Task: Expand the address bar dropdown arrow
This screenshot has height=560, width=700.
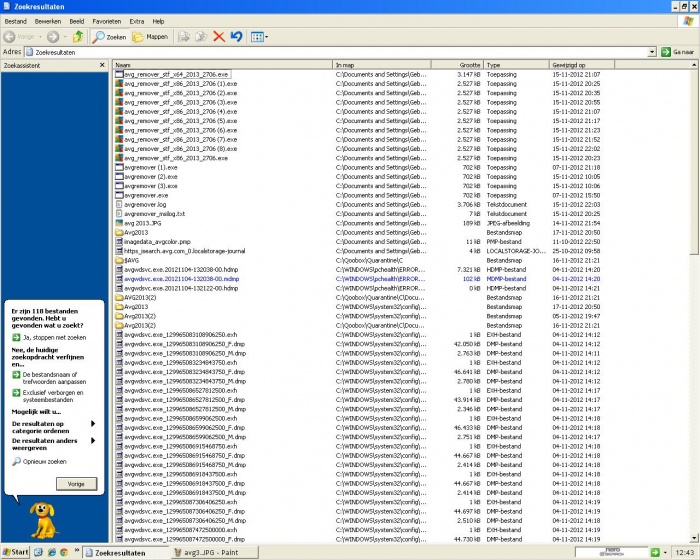Action: point(651,51)
